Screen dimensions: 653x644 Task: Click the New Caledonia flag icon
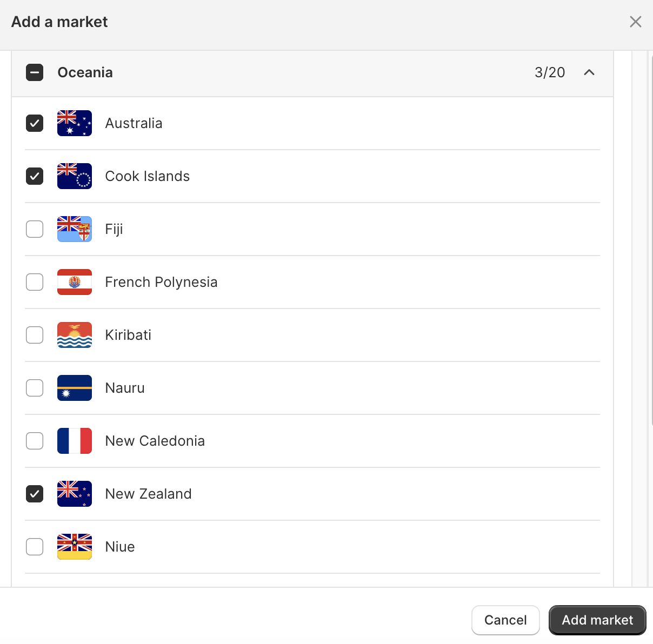click(x=75, y=441)
